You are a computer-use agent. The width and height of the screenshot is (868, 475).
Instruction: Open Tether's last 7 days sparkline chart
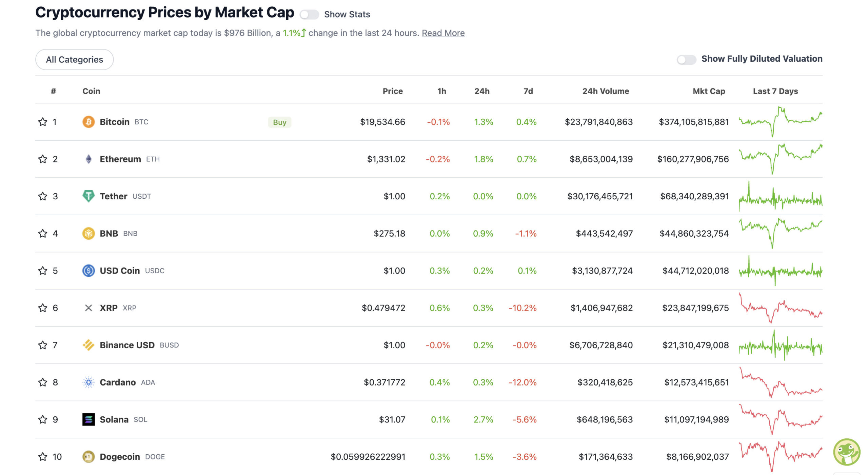click(781, 196)
